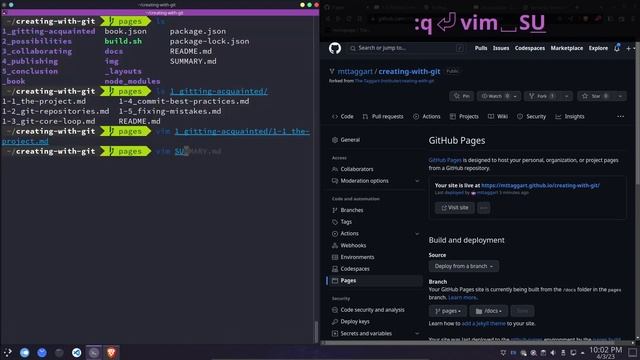The image size is (640, 360).
Task: Select the terminal app in taskbar
Action: (94, 353)
